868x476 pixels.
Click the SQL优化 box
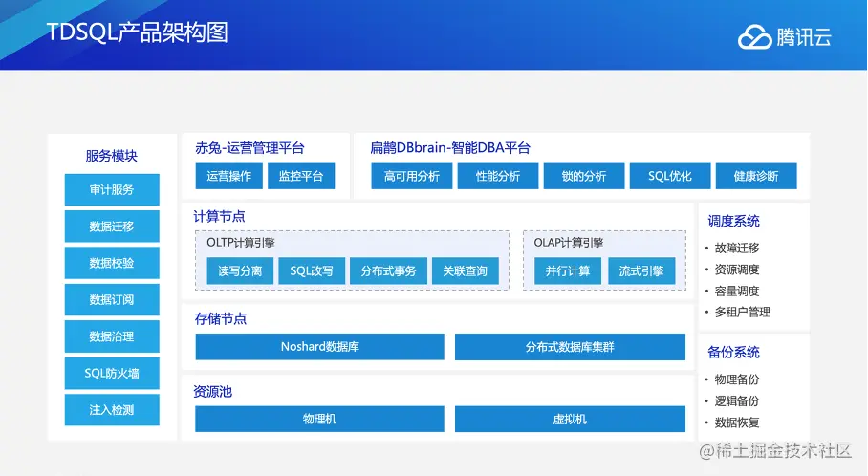[x=670, y=176]
